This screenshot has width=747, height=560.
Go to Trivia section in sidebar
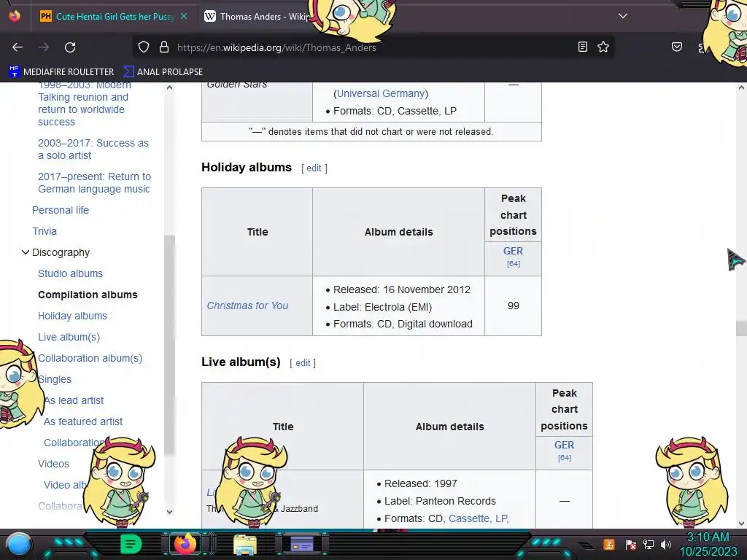(44, 231)
